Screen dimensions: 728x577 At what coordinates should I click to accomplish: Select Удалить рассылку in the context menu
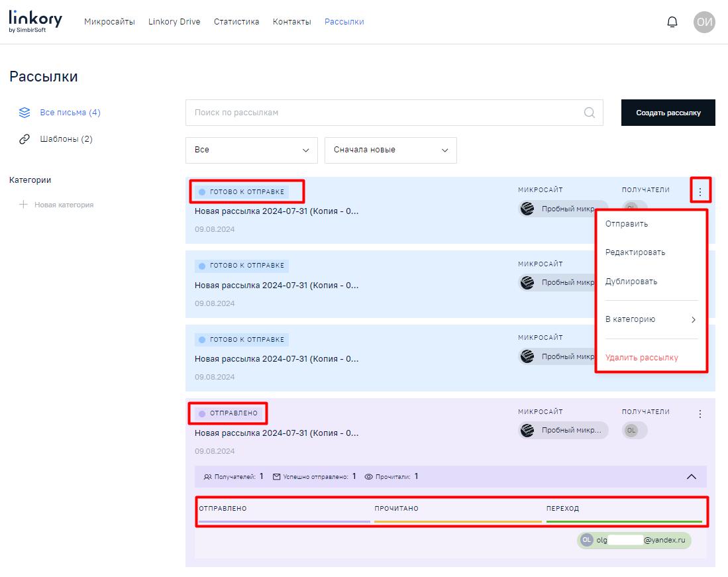click(641, 358)
